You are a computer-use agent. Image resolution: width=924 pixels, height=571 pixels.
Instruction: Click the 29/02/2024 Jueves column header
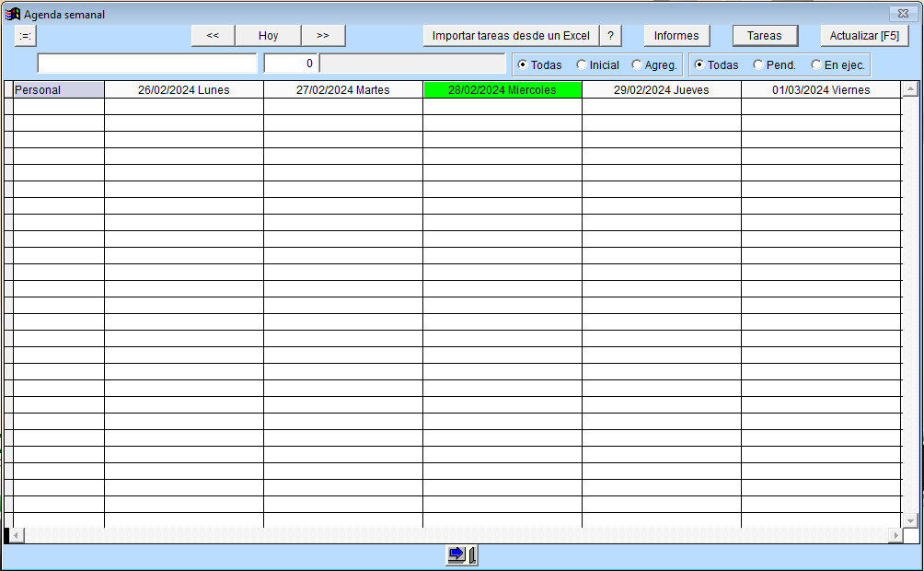point(661,89)
